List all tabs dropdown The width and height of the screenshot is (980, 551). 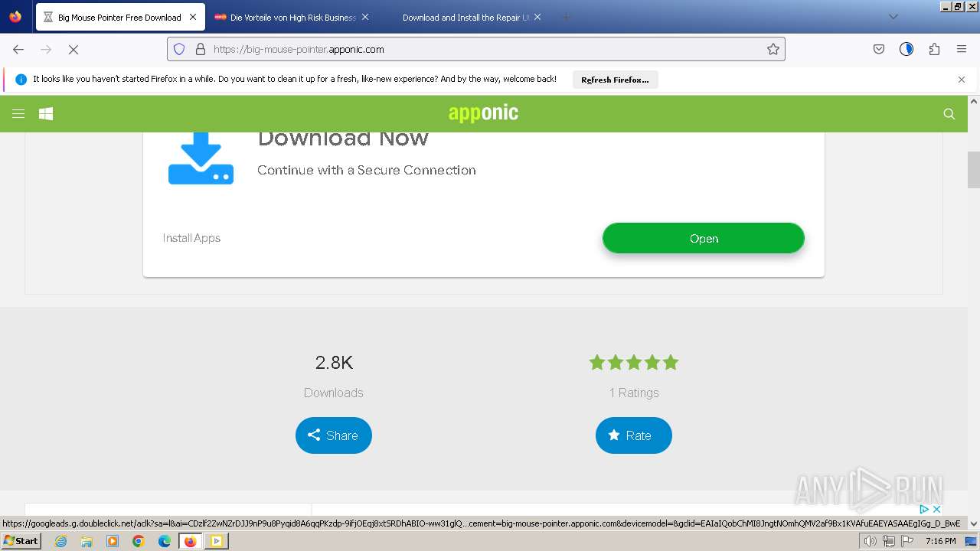click(x=893, y=17)
